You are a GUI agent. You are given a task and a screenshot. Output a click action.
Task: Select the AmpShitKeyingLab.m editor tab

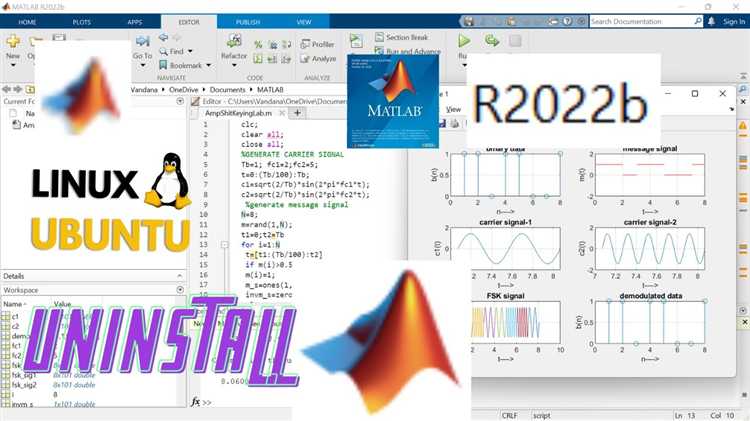coord(238,113)
